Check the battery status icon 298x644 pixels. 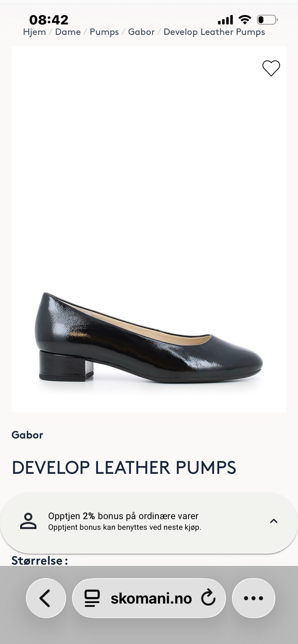pos(267,20)
